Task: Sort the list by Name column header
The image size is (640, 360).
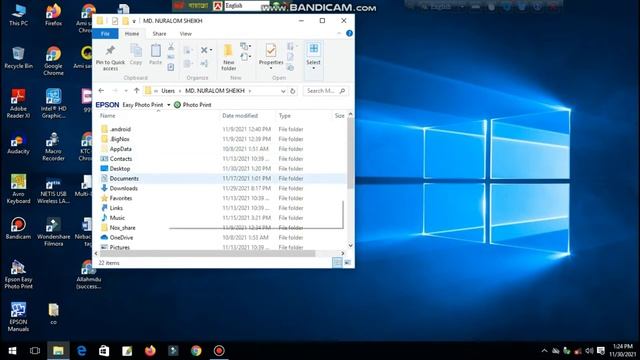Action: [x=108, y=116]
